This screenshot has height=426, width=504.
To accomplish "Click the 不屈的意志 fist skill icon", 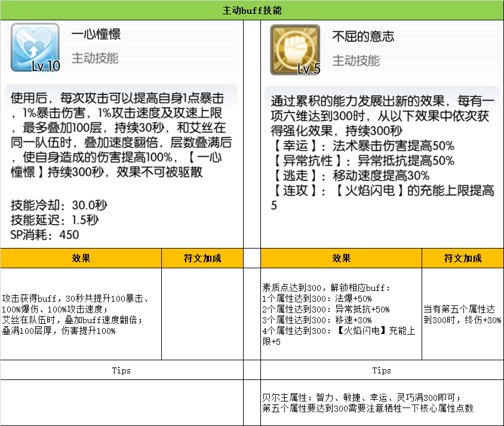I will tap(295, 50).
